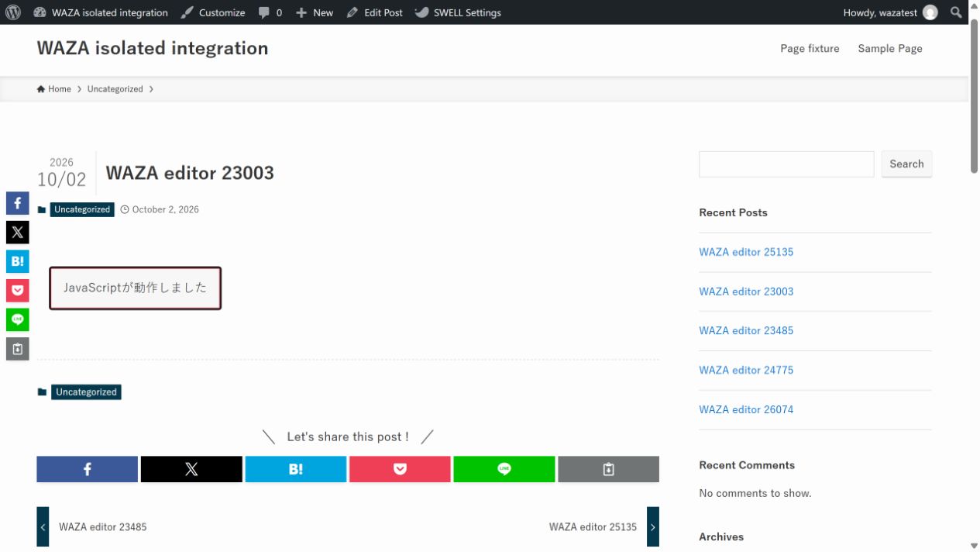Open WAZA isolated integration admin bar menu
Viewport: 980px width, 552px height.
click(101, 12)
